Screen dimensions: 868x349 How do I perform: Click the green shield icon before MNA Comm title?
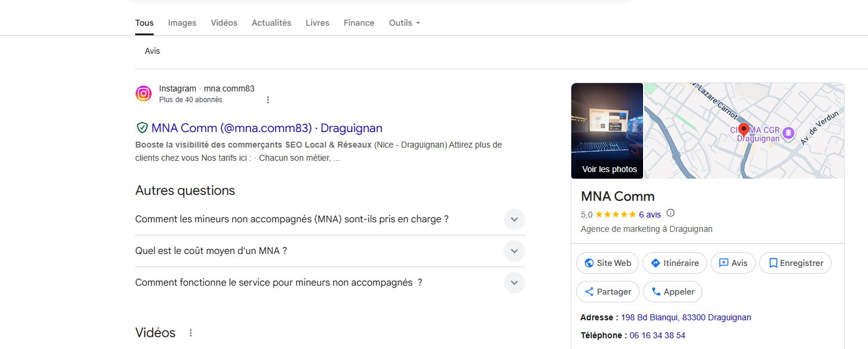(142, 128)
